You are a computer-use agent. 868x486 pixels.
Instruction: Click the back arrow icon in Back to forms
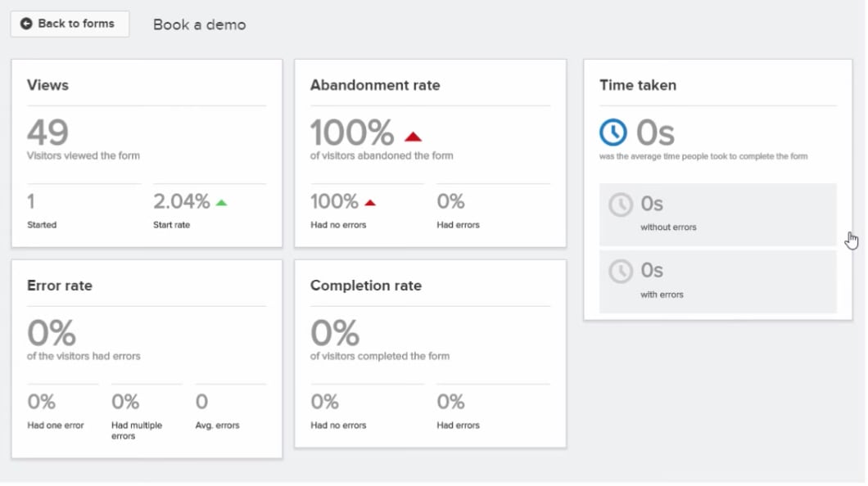[26, 24]
